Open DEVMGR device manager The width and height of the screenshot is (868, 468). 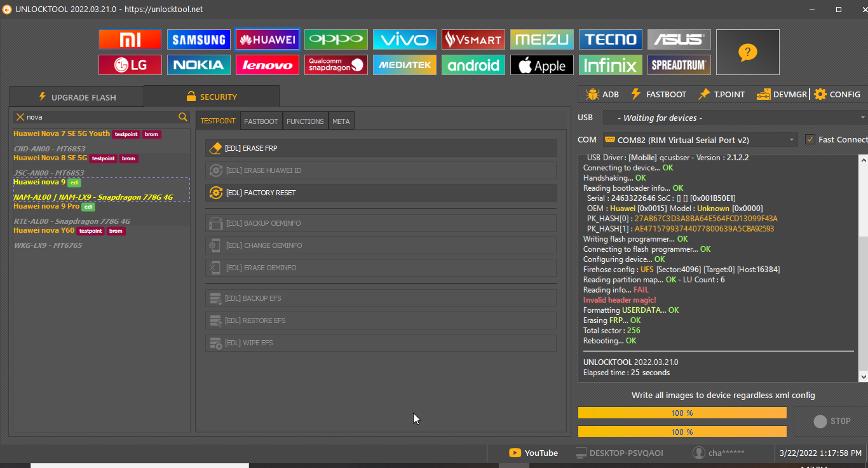(782, 94)
